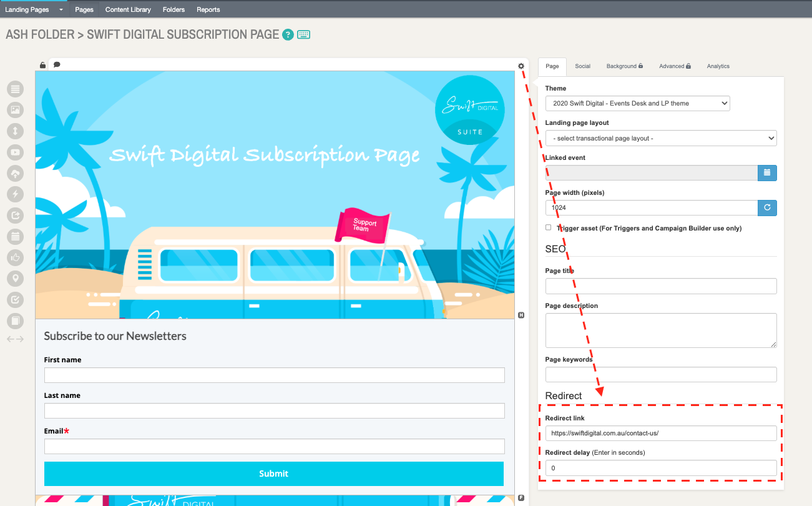This screenshot has height=506, width=812.
Task: Click the lightning bolt icon in left sidebar
Action: coord(15,194)
